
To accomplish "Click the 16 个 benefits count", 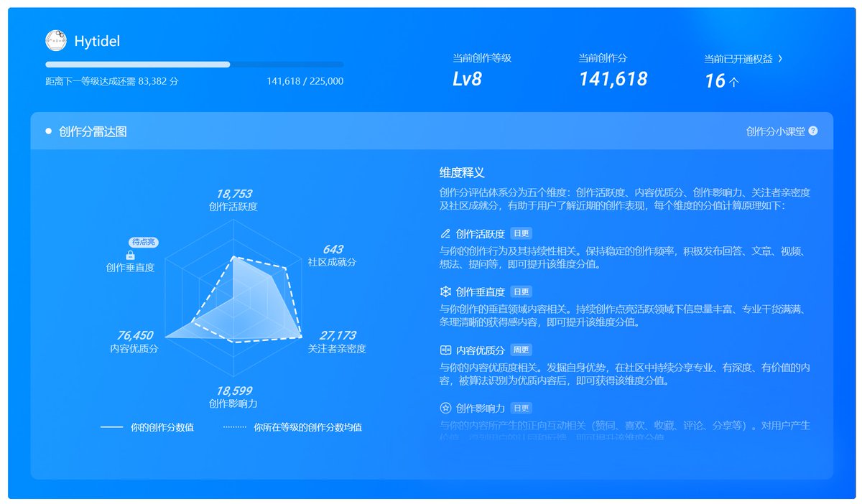I will (721, 81).
